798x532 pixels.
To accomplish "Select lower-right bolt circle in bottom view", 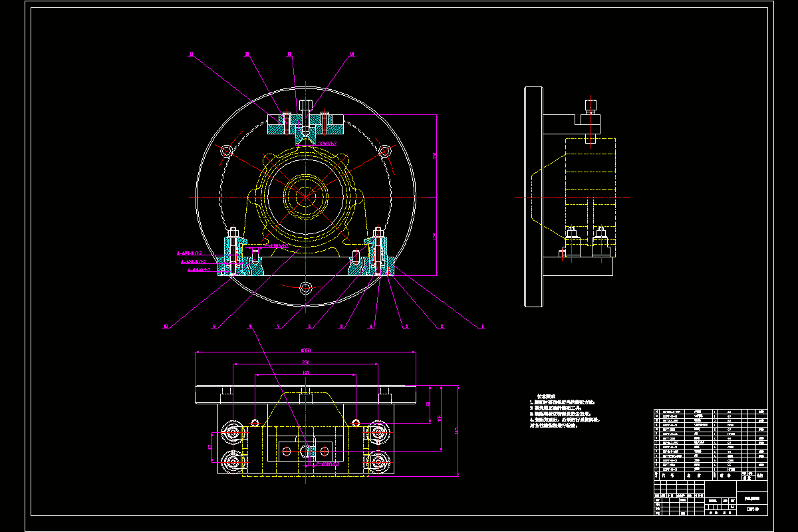I will [378, 461].
